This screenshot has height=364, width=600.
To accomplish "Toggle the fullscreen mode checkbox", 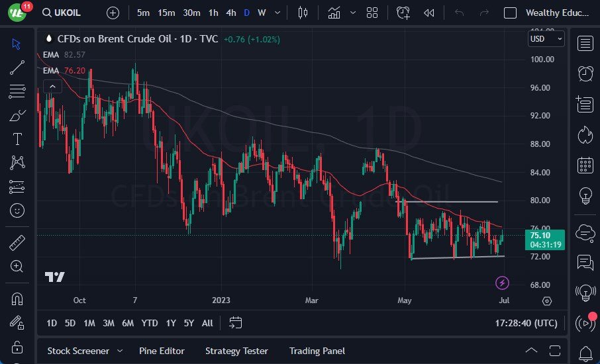I will click(510, 13).
